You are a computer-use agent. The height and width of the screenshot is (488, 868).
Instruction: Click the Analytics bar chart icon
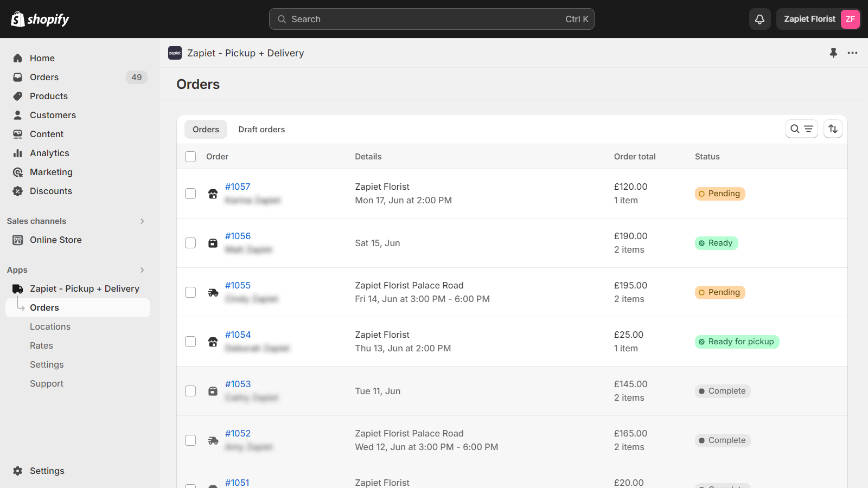tap(18, 153)
